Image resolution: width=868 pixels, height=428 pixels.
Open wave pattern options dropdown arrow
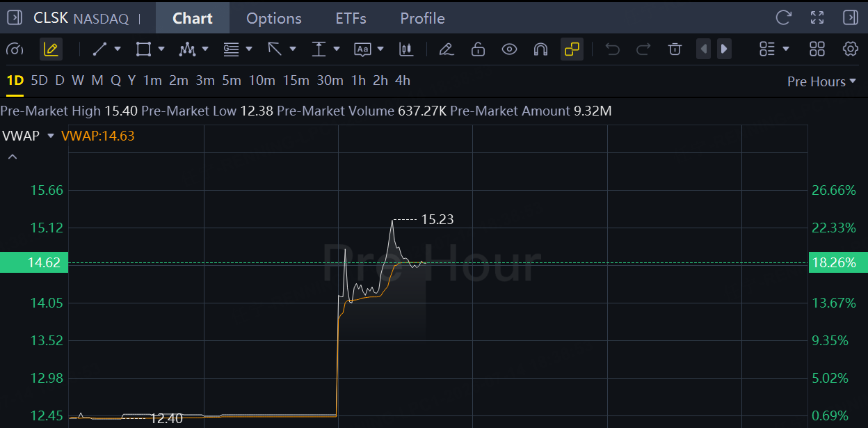click(x=205, y=49)
